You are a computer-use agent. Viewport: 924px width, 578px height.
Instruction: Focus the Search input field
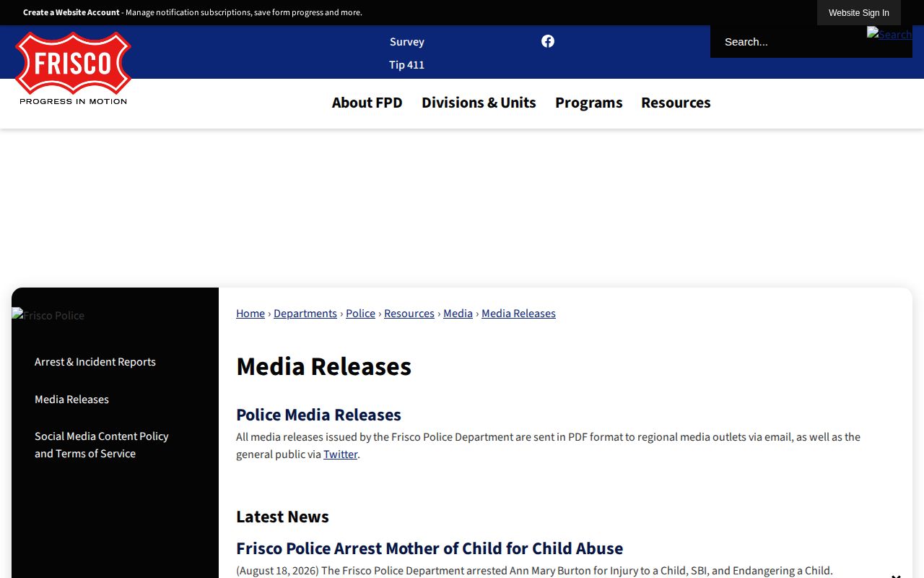point(788,42)
